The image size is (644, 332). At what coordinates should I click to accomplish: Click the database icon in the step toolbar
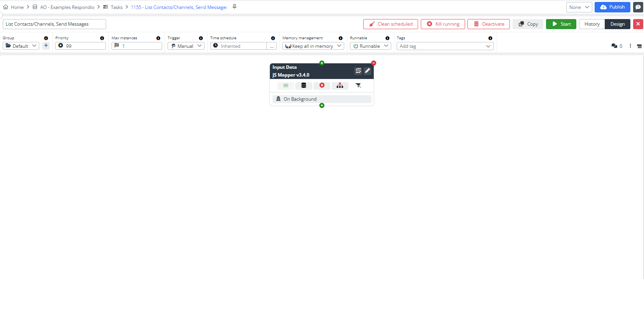point(304,86)
